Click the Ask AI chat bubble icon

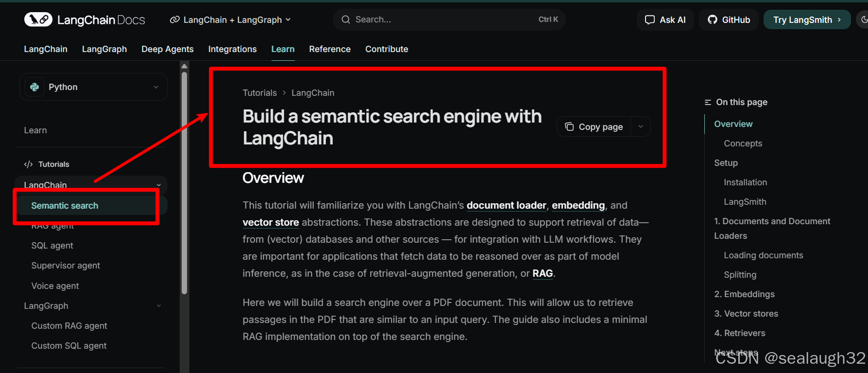tap(649, 20)
